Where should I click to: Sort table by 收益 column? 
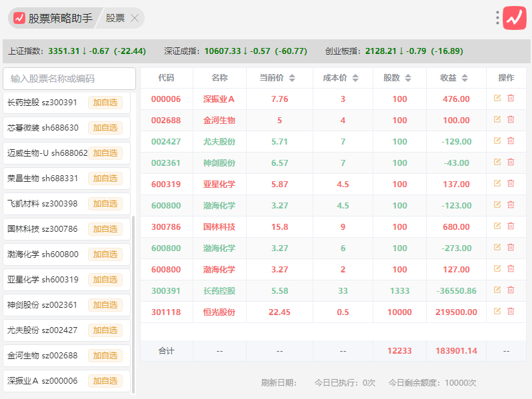tap(465, 78)
